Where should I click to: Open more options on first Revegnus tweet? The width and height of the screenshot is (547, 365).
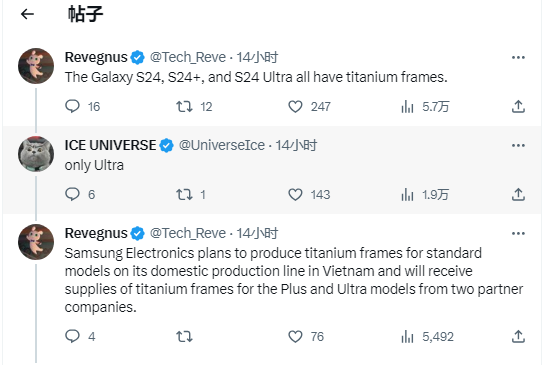pyautogui.click(x=518, y=57)
